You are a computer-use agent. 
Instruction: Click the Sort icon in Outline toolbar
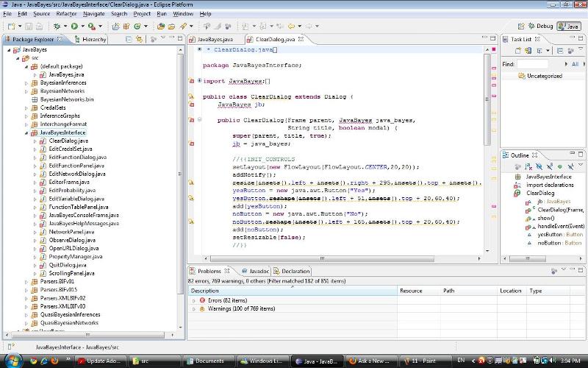528,166
